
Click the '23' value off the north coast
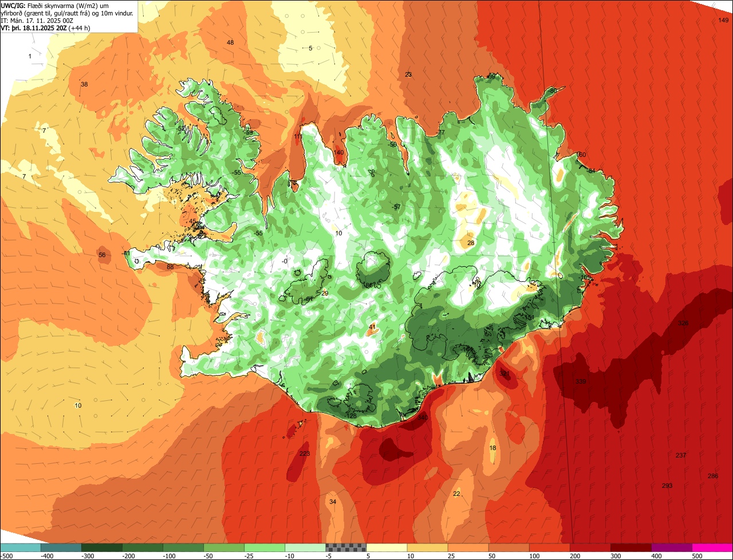(408, 75)
